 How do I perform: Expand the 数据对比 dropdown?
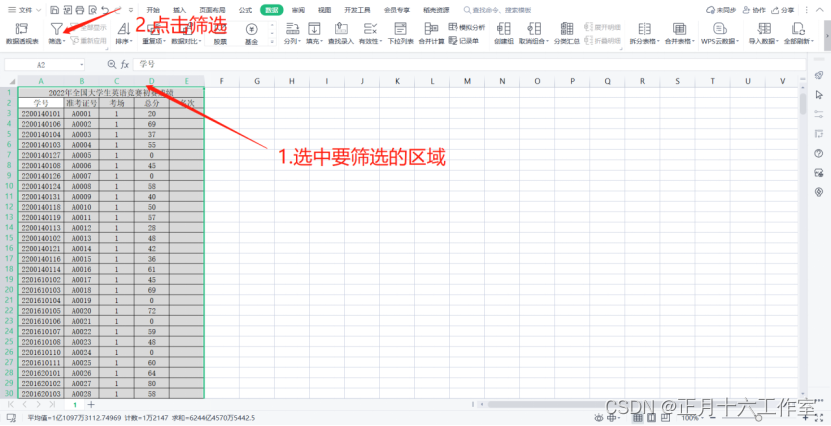pyautogui.click(x=200, y=41)
